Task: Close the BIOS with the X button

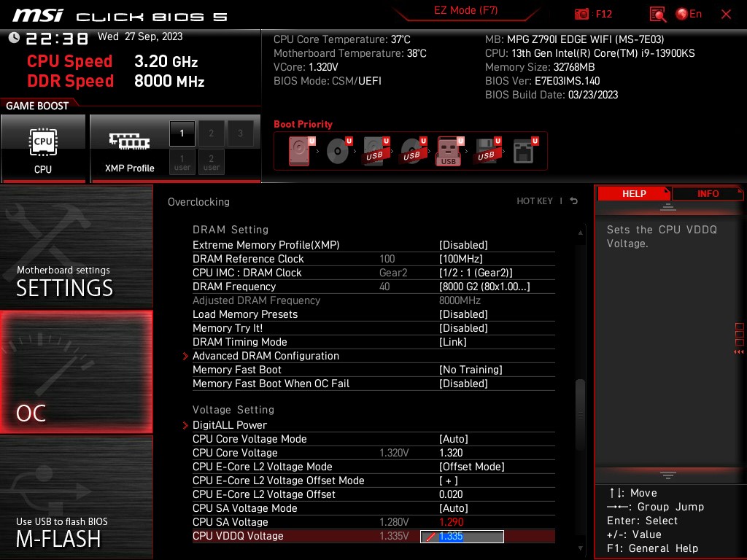Action: (726, 15)
